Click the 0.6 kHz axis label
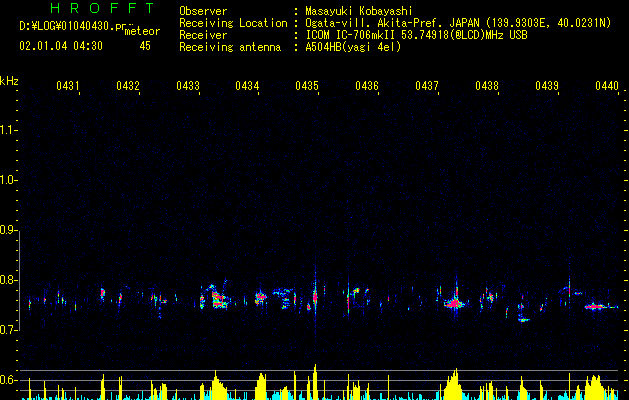Viewport: 629px width, 400px height. 8,380
